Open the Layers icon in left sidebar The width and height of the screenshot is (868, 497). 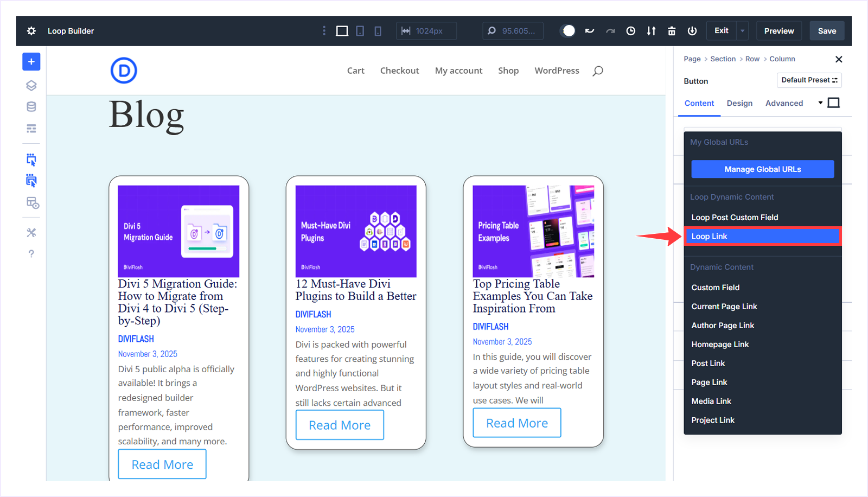(x=31, y=86)
